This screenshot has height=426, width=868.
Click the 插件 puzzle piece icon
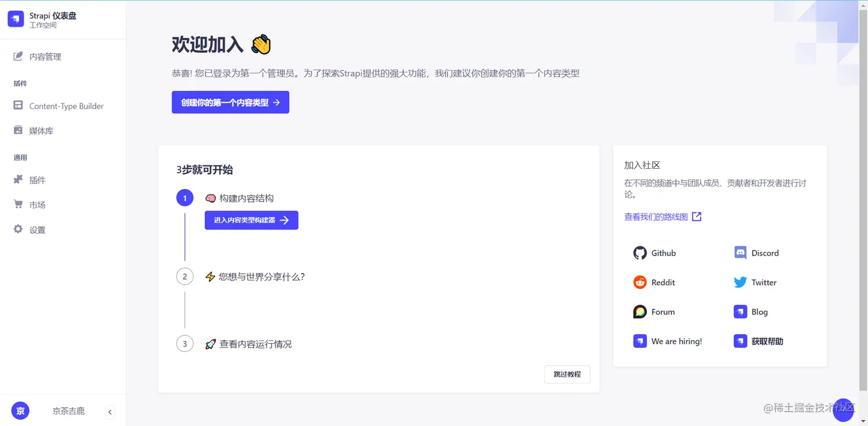tap(18, 180)
